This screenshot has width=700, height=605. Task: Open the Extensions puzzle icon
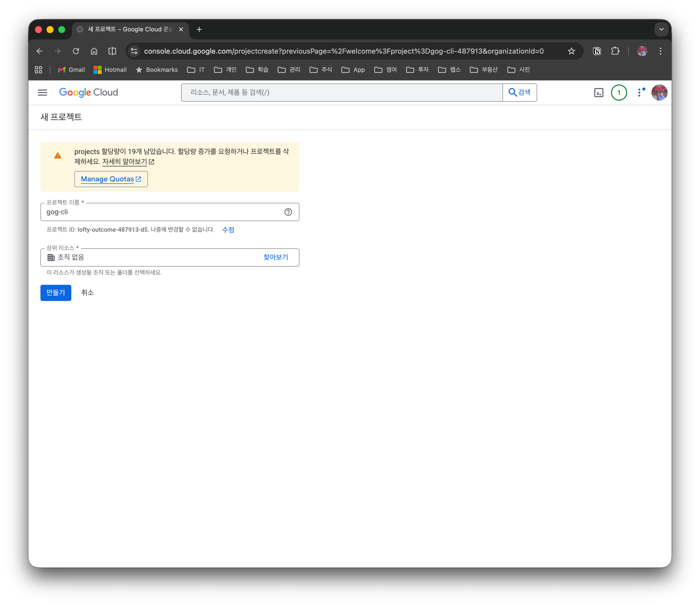(615, 51)
